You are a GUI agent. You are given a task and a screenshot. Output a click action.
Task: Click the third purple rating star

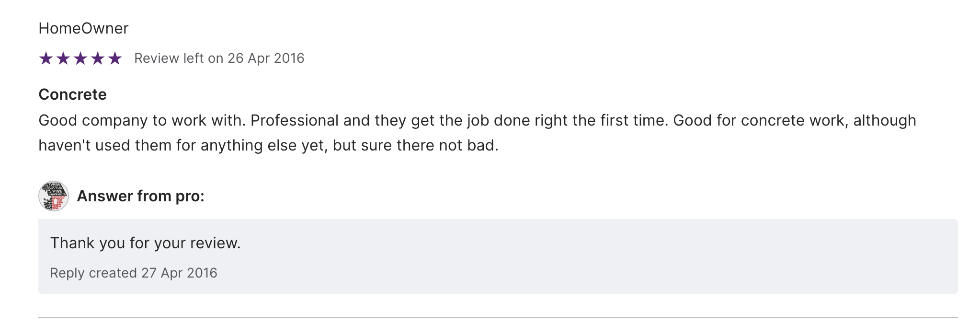[x=80, y=58]
